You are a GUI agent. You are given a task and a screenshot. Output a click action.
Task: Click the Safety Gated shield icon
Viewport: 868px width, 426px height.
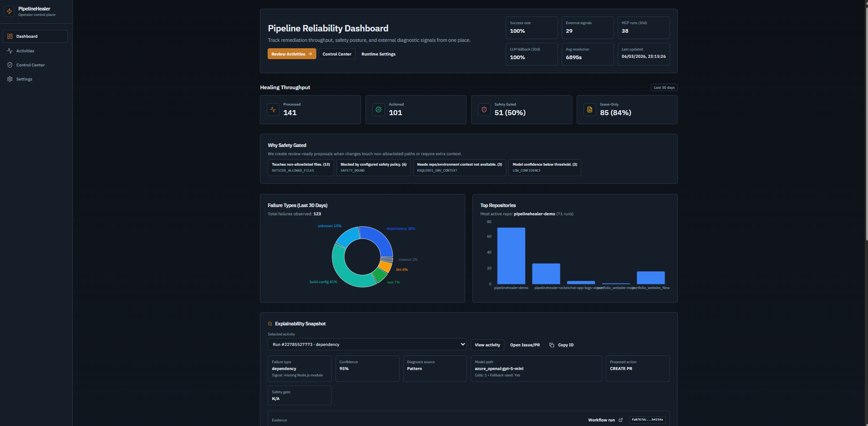tap(484, 110)
